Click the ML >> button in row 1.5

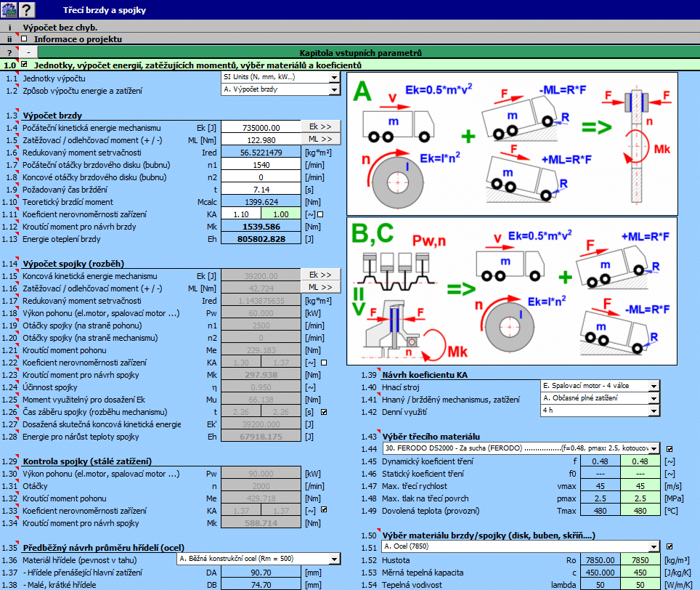320,140
